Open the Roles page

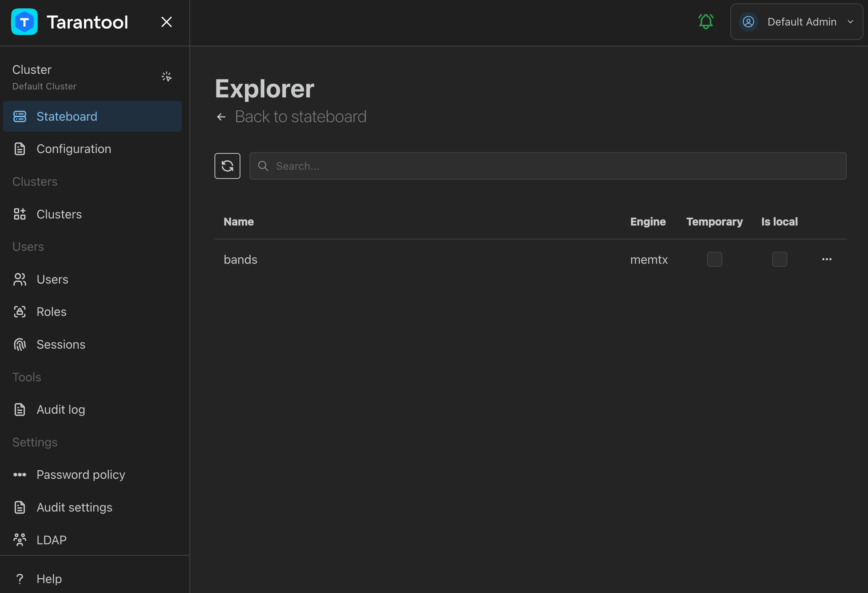pos(92,312)
